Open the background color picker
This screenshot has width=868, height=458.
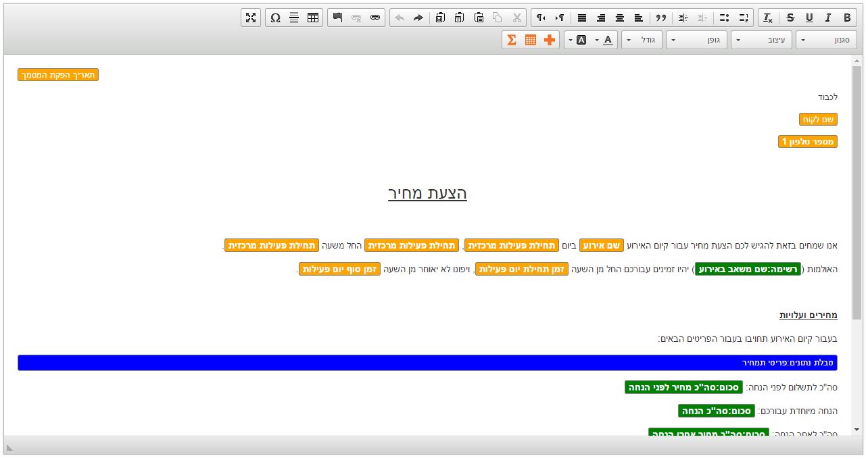[x=577, y=40]
